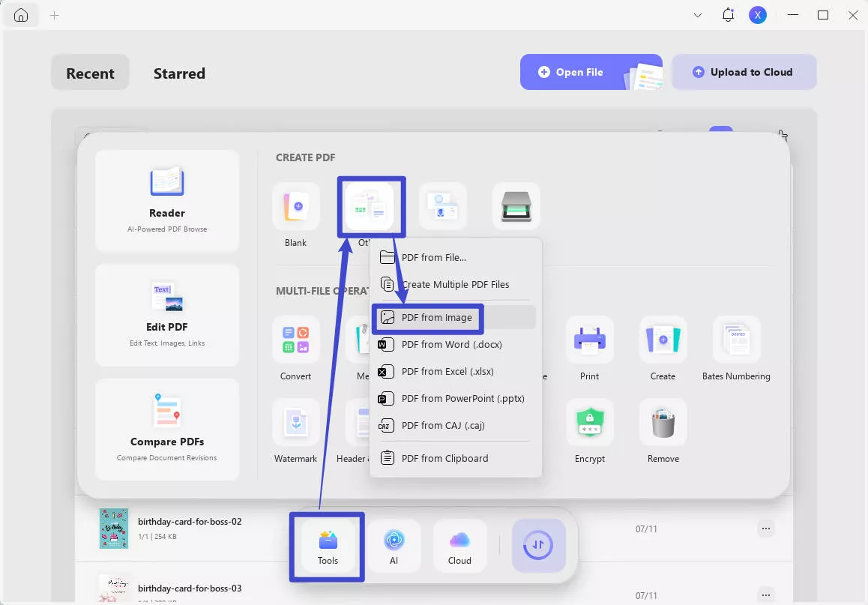Open the AI assistant in bottom dock
This screenshot has width=868, height=605.
click(x=394, y=546)
